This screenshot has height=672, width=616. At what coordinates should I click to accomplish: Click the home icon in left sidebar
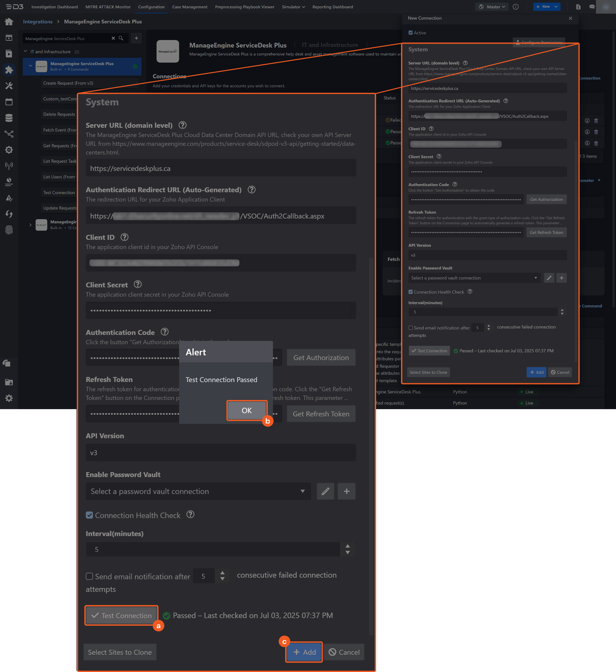click(9, 22)
